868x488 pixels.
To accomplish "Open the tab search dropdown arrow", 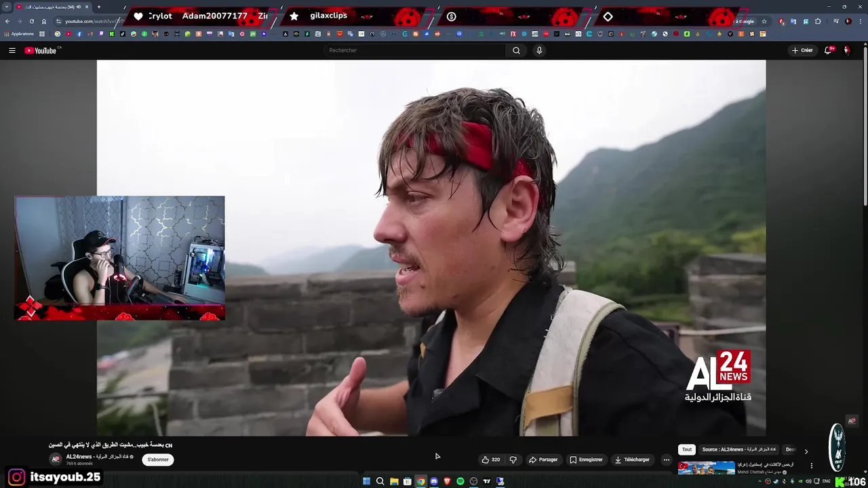I will tap(7, 7).
